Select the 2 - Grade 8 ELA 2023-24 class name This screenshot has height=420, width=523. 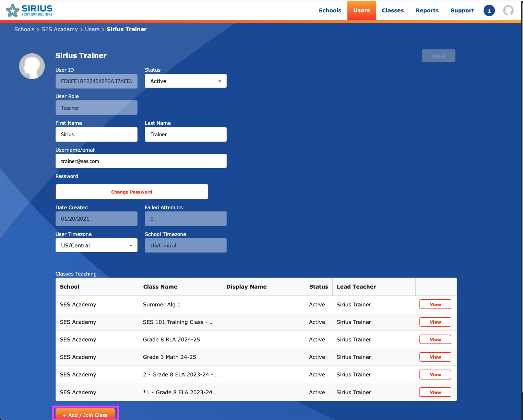(x=180, y=374)
